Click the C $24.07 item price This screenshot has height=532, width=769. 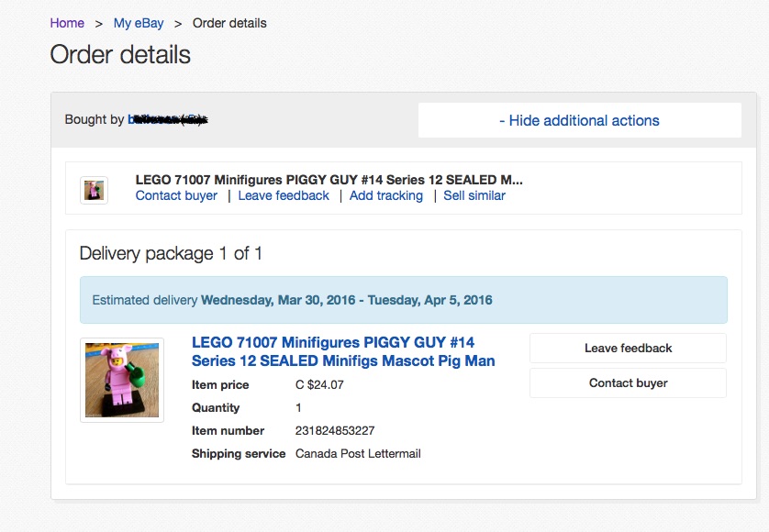point(319,384)
